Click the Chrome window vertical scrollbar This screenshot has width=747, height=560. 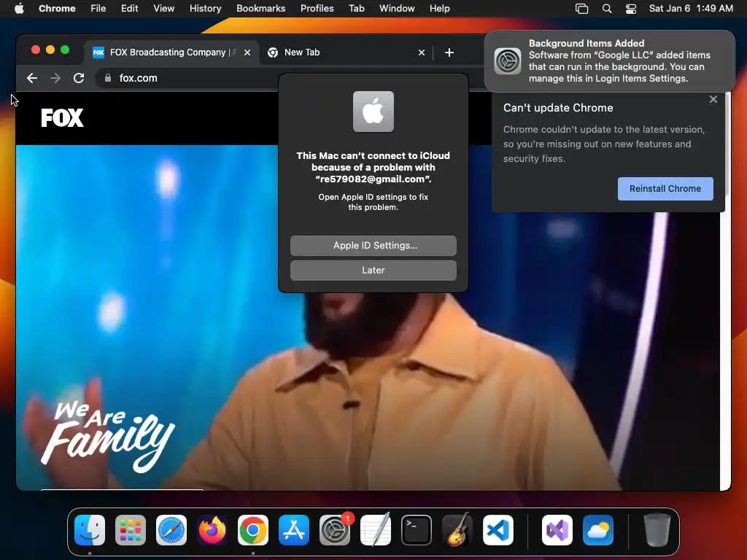click(x=727, y=143)
